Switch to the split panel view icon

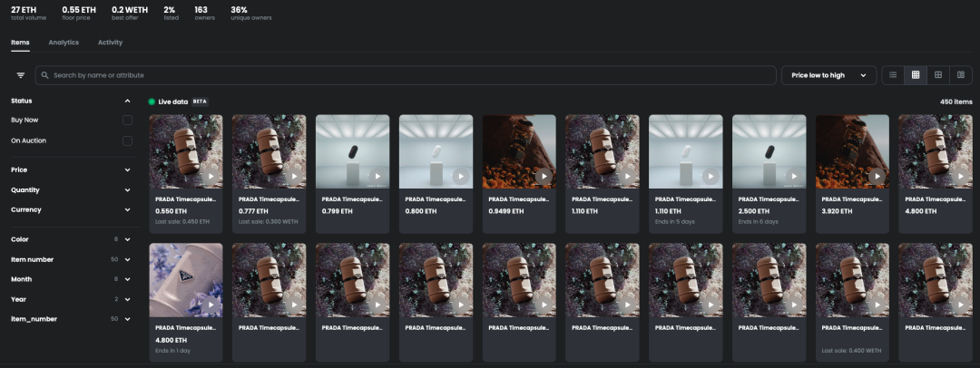(961, 75)
